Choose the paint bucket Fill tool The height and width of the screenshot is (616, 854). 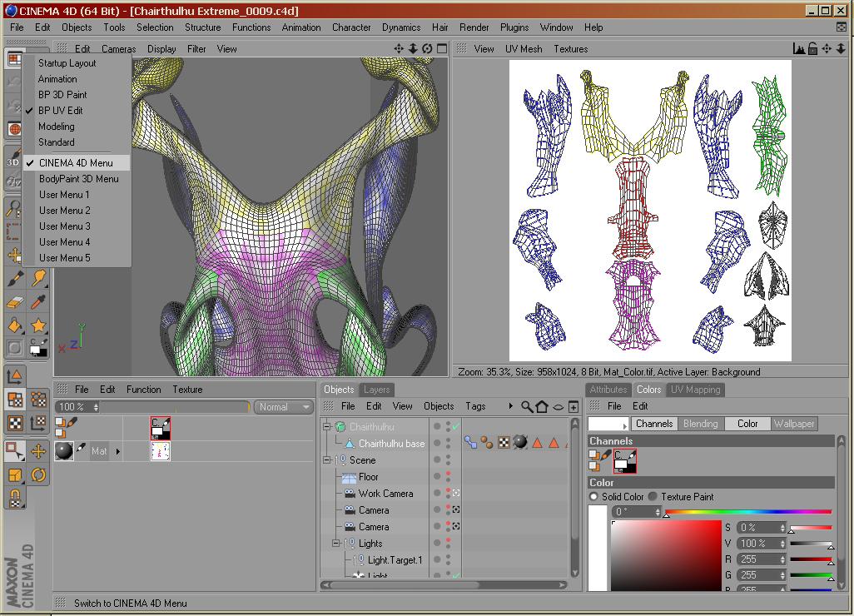[15, 325]
